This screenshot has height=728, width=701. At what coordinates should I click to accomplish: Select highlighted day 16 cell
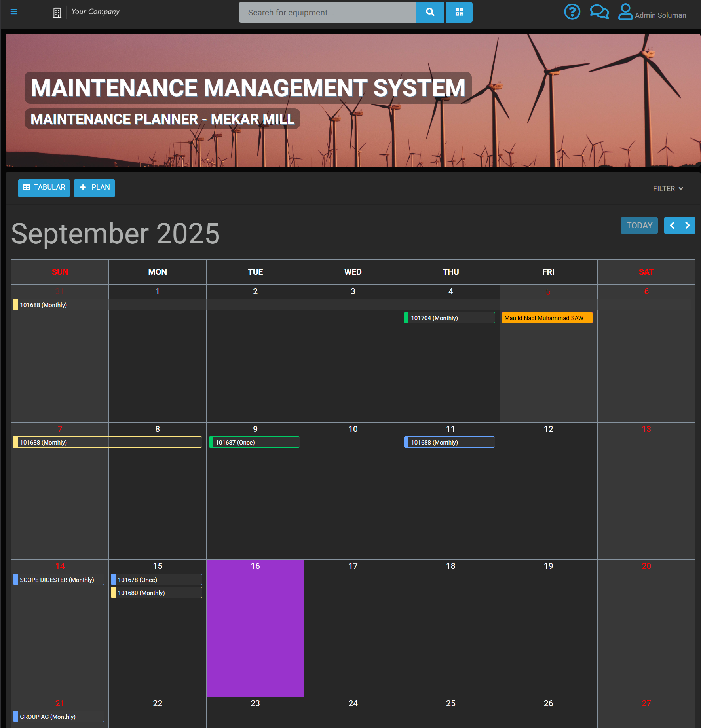[255, 633]
